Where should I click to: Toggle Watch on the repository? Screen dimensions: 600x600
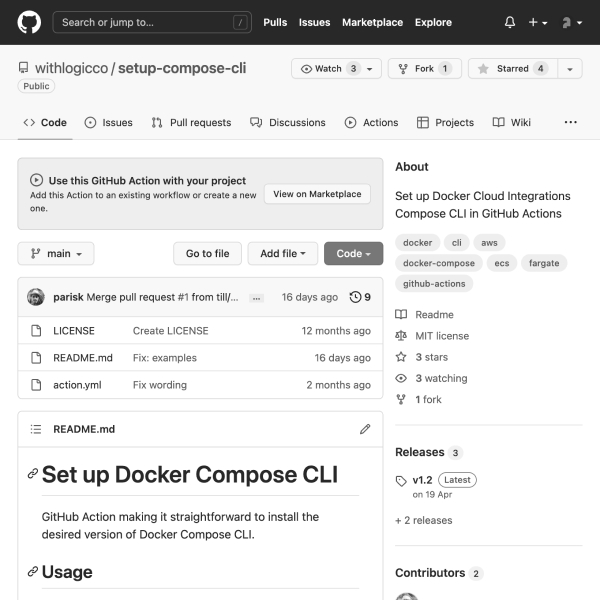pyautogui.click(x=327, y=69)
